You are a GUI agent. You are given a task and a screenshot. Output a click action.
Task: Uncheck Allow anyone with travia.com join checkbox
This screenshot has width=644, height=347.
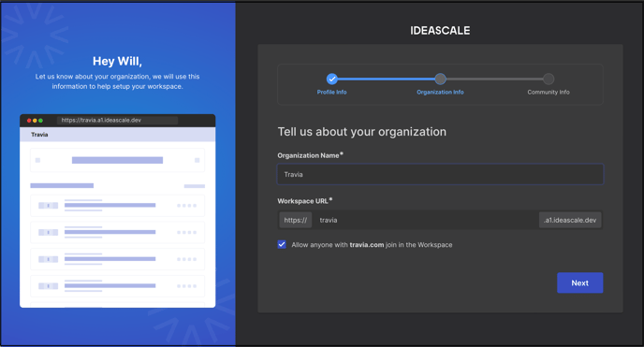[x=282, y=244]
